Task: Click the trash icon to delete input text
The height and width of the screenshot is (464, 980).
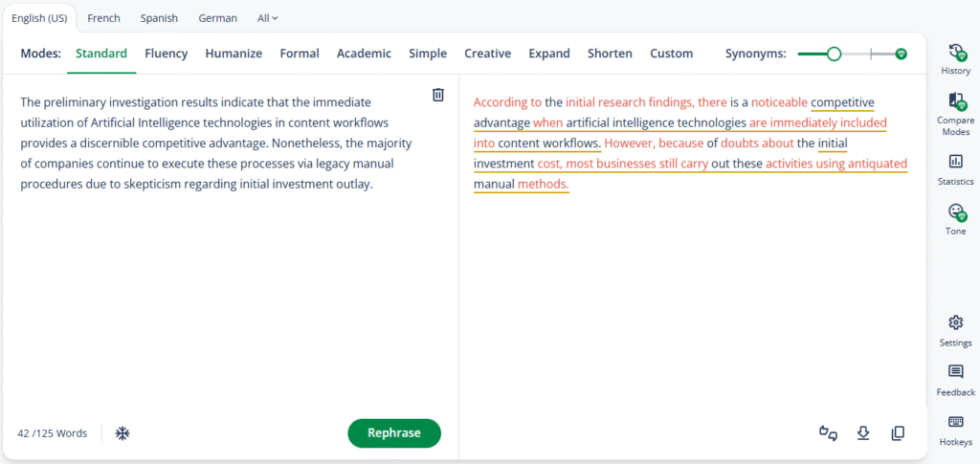Action: [x=437, y=95]
